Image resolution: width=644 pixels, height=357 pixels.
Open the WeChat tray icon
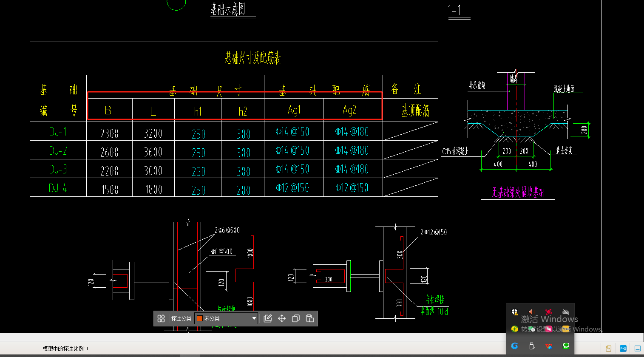pyautogui.click(x=532, y=329)
